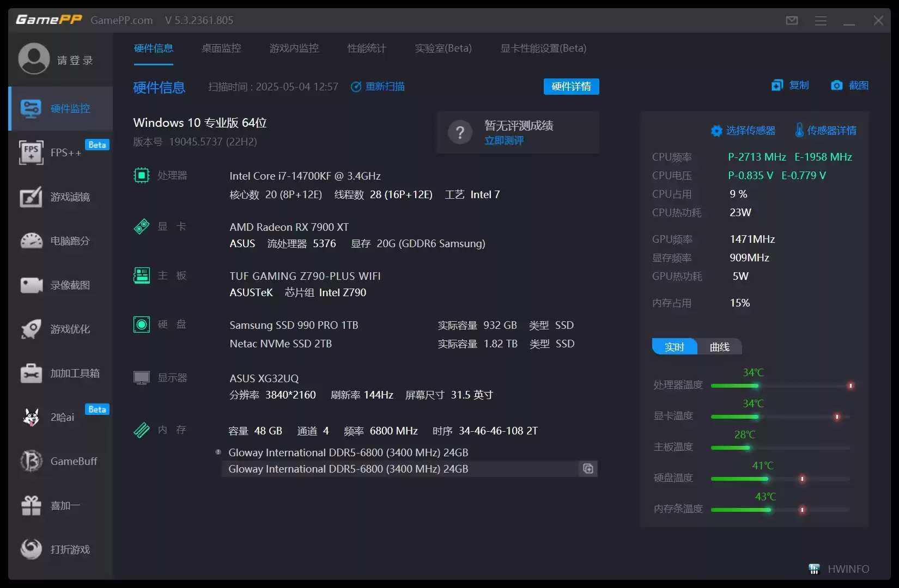
Task: Select the 性能统计 tab
Action: coord(367,48)
